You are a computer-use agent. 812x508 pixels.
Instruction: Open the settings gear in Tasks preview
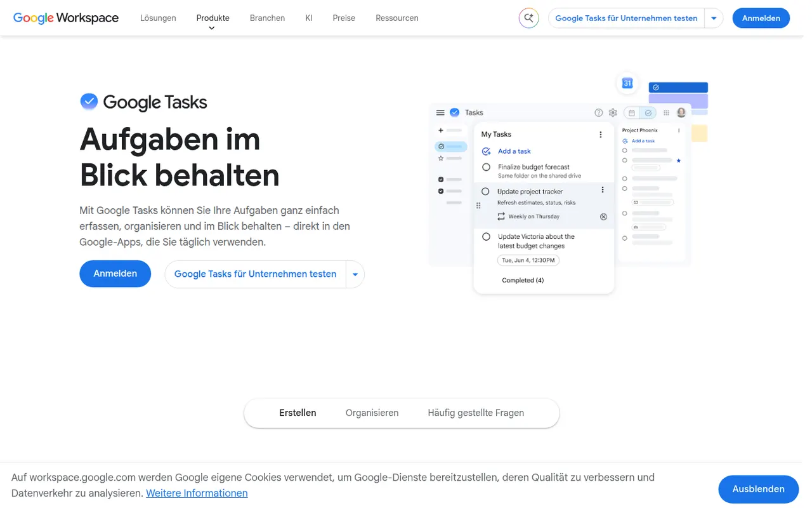tap(613, 112)
